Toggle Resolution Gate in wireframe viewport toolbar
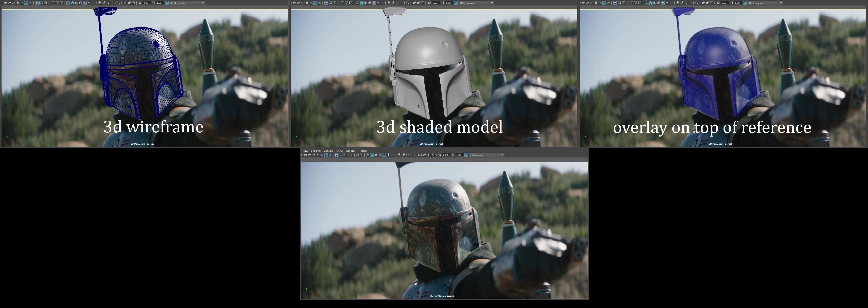Viewport: 868px width, 308px height. (45, 3)
